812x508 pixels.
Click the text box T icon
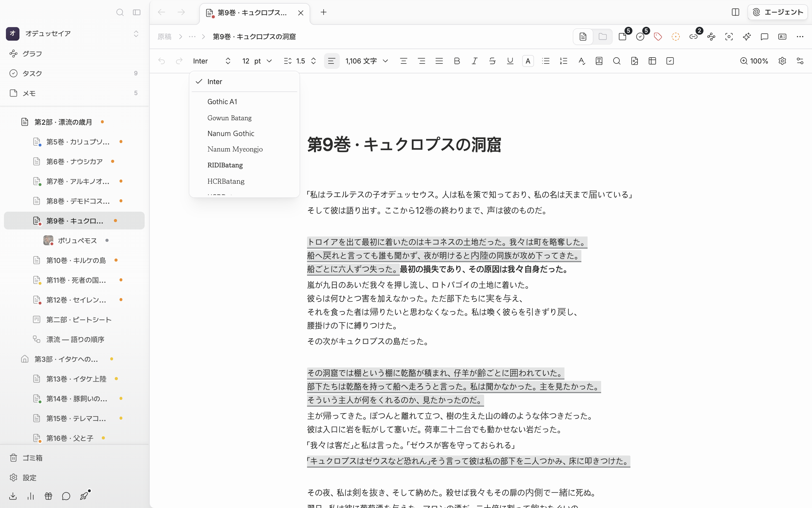click(599, 61)
